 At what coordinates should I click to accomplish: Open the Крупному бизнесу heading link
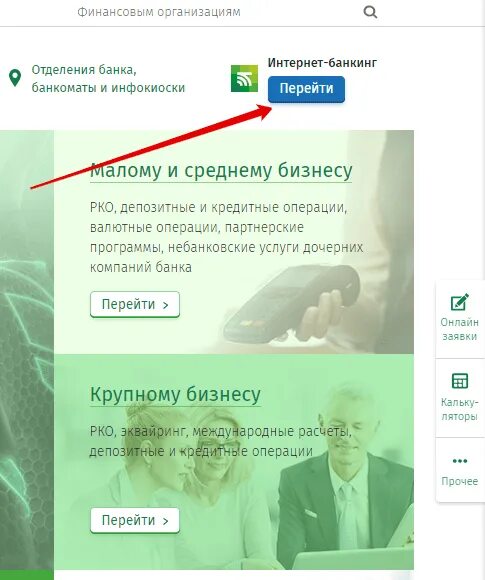(175, 395)
